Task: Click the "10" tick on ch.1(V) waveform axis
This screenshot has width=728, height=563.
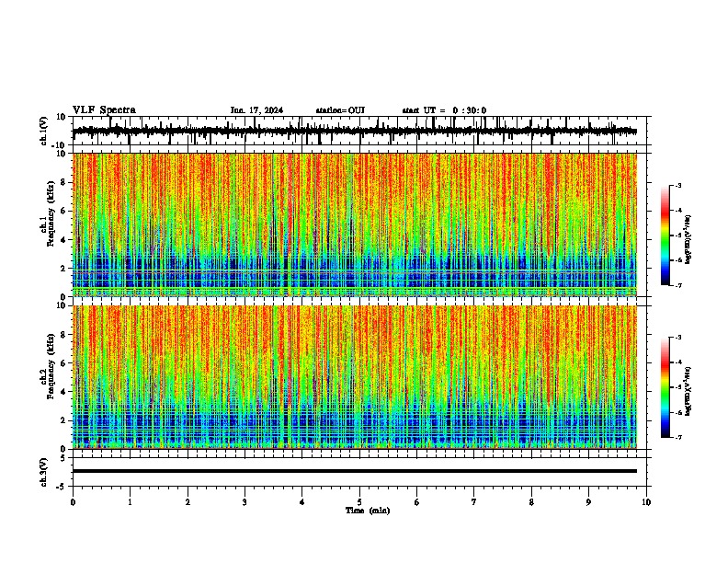Action: click(x=62, y=117)
